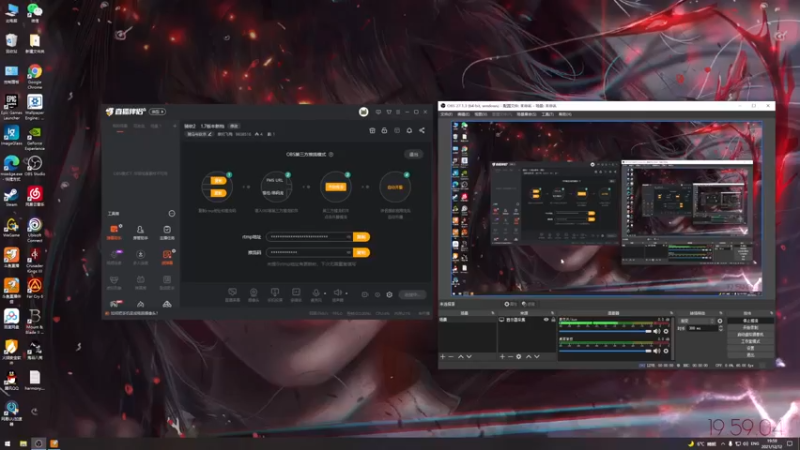
Task: Mute the second OBS mixer channel
Action: point(657,351)
